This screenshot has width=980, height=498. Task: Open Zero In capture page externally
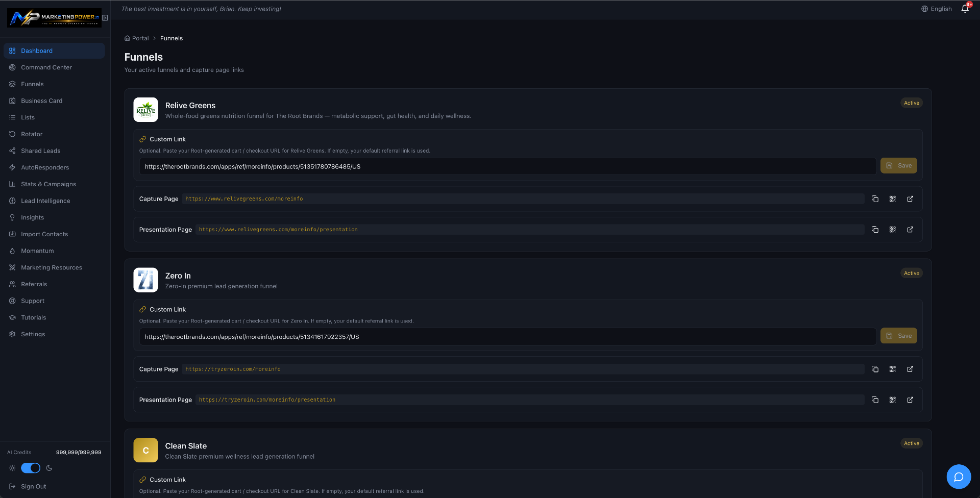pos(910,369)
